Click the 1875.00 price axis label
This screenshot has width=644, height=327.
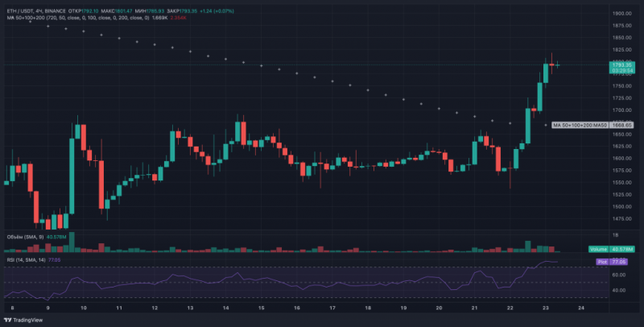[621, 26]
